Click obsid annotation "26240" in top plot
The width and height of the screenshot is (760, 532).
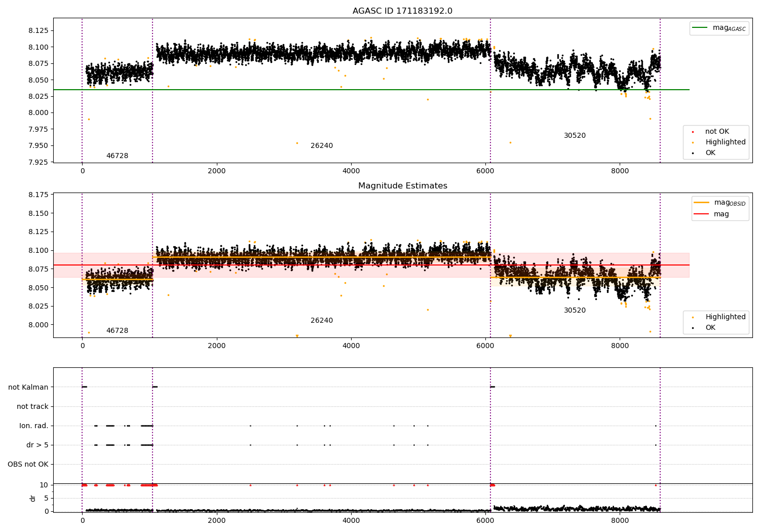coord(322,146)
